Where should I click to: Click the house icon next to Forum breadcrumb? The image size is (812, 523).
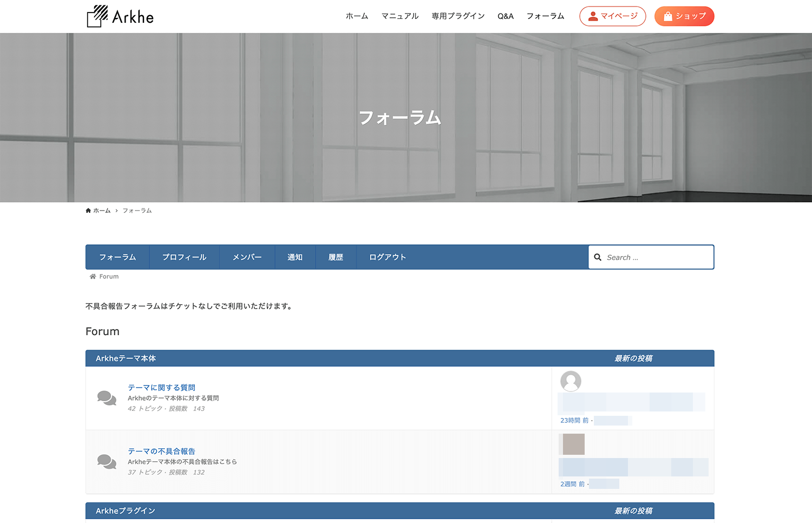tap(92, 276)
